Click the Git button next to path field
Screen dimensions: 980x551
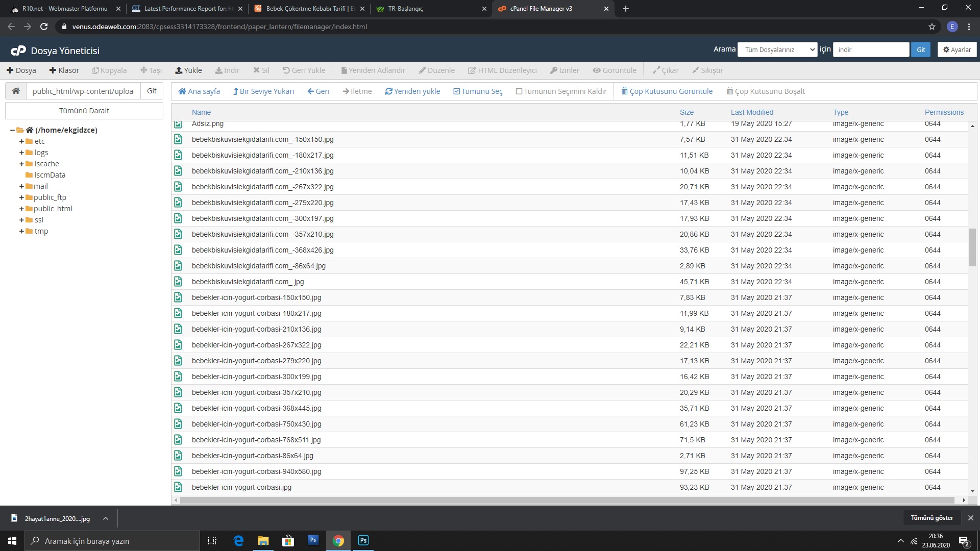(x=152, y=91)
